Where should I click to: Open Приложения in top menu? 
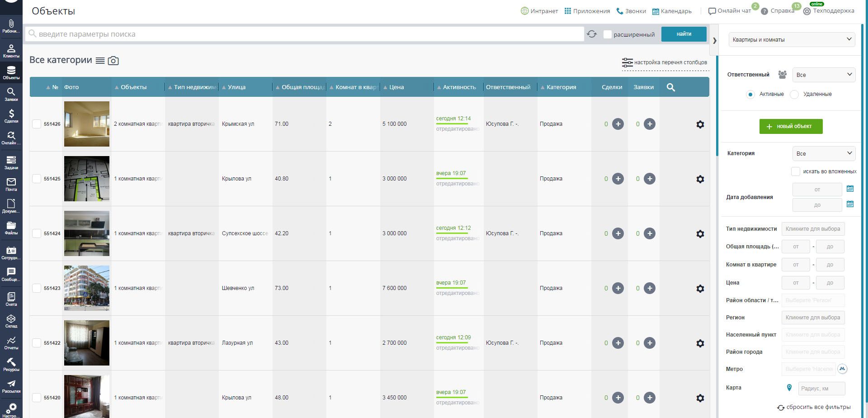587,11
